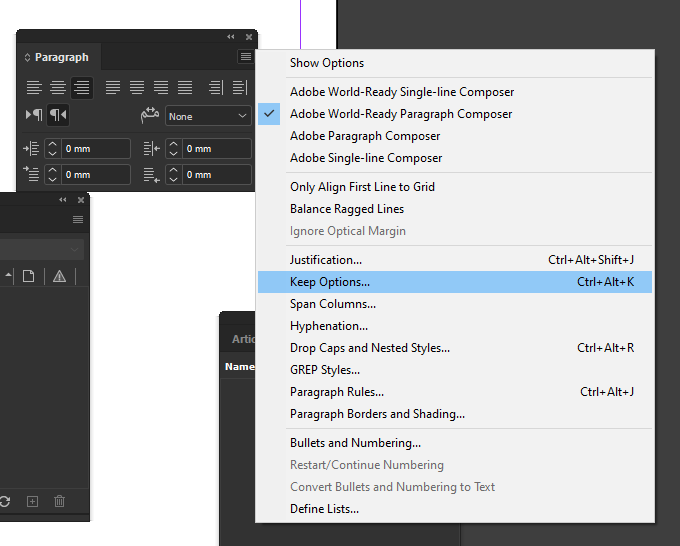Viewport: 680px width, 546px height.
Task: Click the first line left indent field
Action: pos(96,175)
